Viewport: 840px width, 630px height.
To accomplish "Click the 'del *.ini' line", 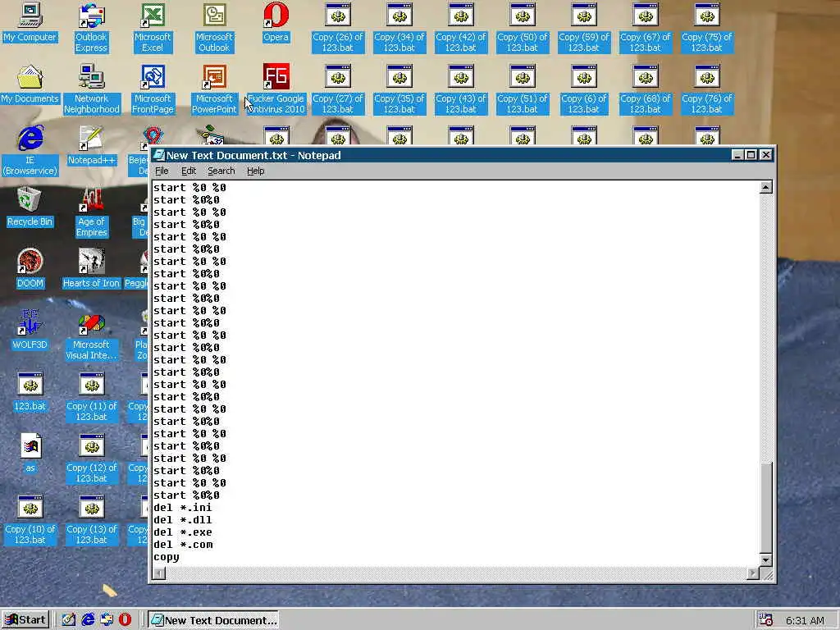I will (x=183, y=507).
